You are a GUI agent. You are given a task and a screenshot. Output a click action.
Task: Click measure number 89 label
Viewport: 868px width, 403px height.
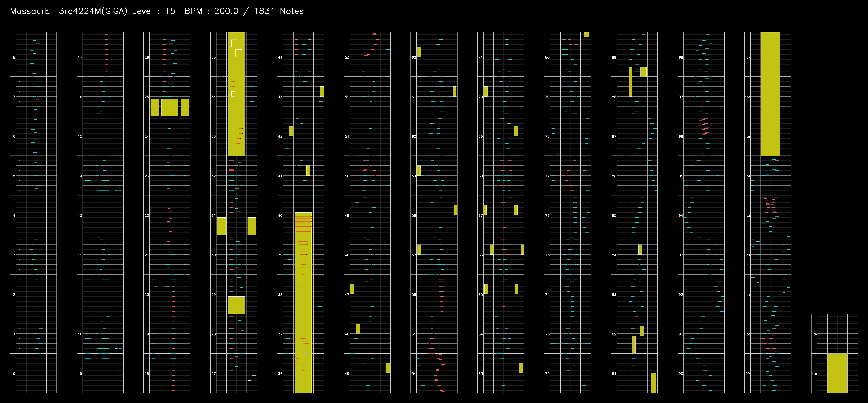pyautogui.click(x=614, y=57)
